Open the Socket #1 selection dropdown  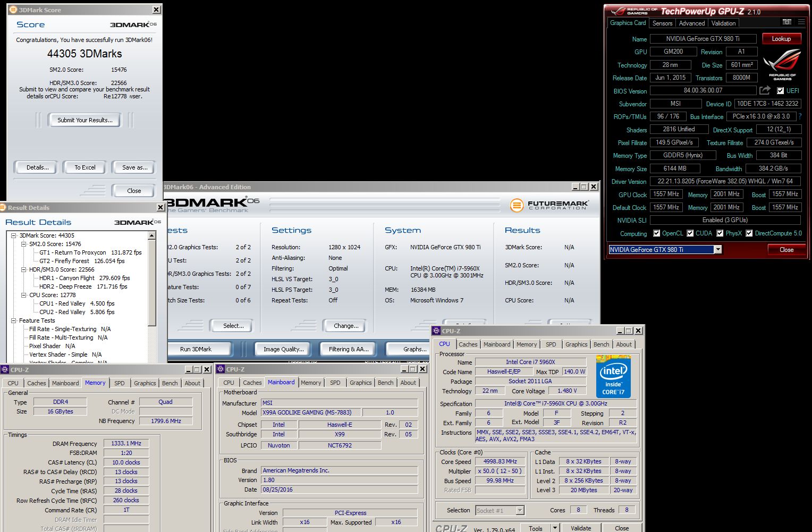520,511
